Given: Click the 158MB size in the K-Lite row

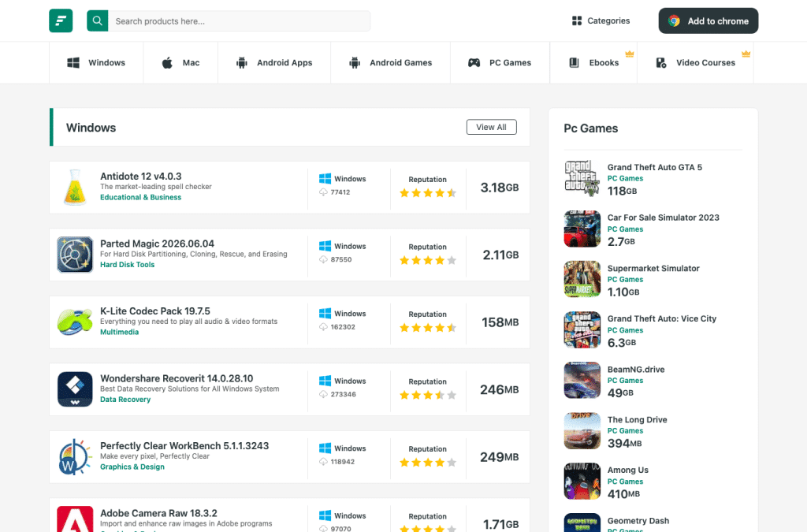Looking at the screenshot, I should coord(500,322).
